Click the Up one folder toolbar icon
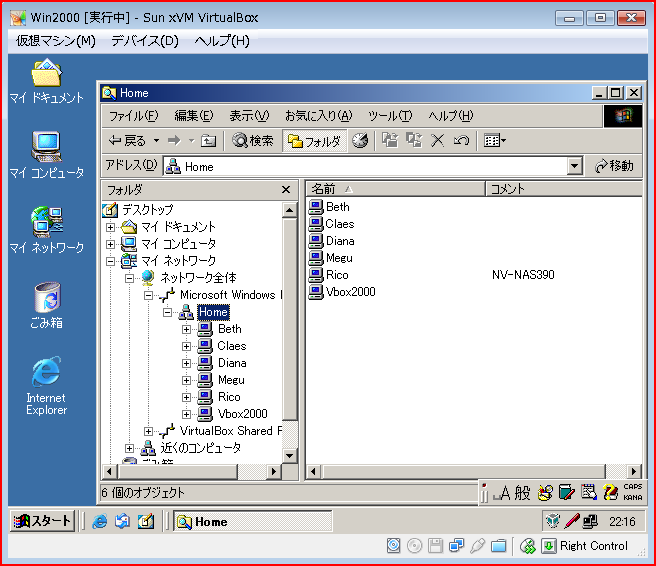This screenshot has height=566, width=656. click(208, 141)
